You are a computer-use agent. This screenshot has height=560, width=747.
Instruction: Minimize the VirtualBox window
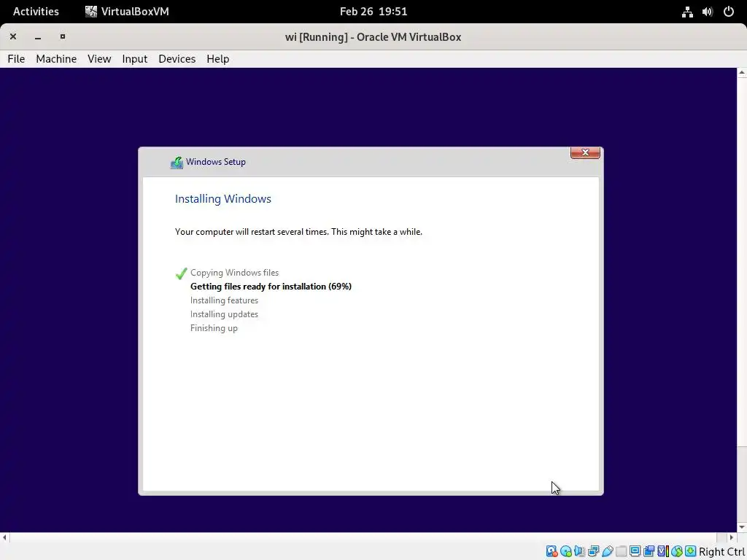pyautogui.click(x=38, y=36)
